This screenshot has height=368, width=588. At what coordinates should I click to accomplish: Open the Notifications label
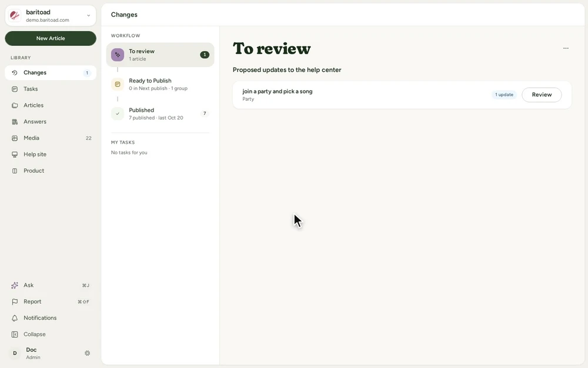[40, 318]
